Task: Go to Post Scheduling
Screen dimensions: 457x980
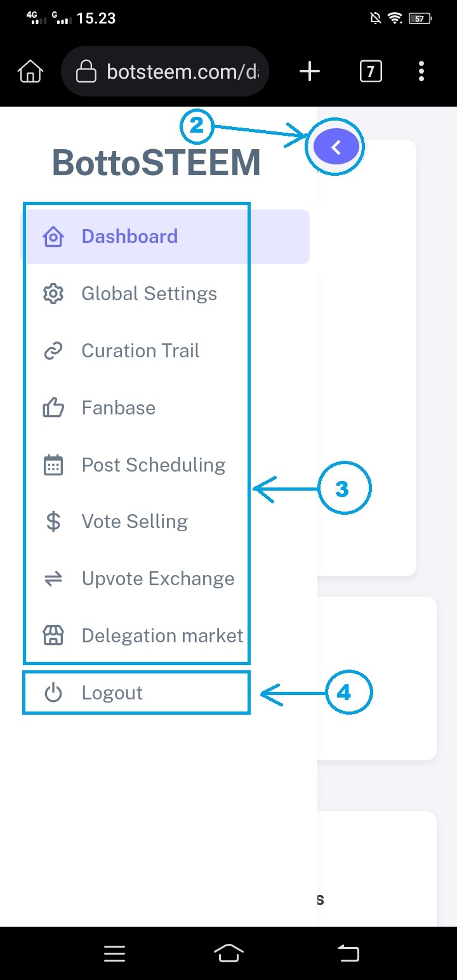Action: pyautogui.click(x=154, y=465)
